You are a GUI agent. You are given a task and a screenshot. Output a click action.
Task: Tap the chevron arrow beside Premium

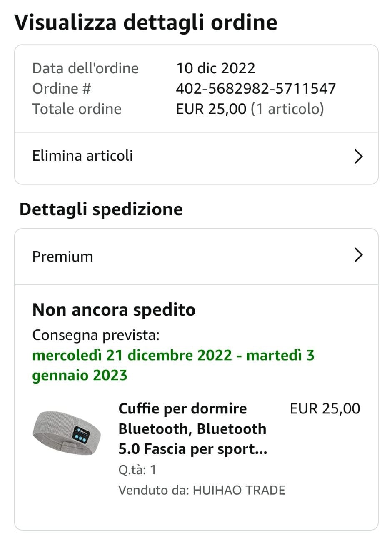358,254
